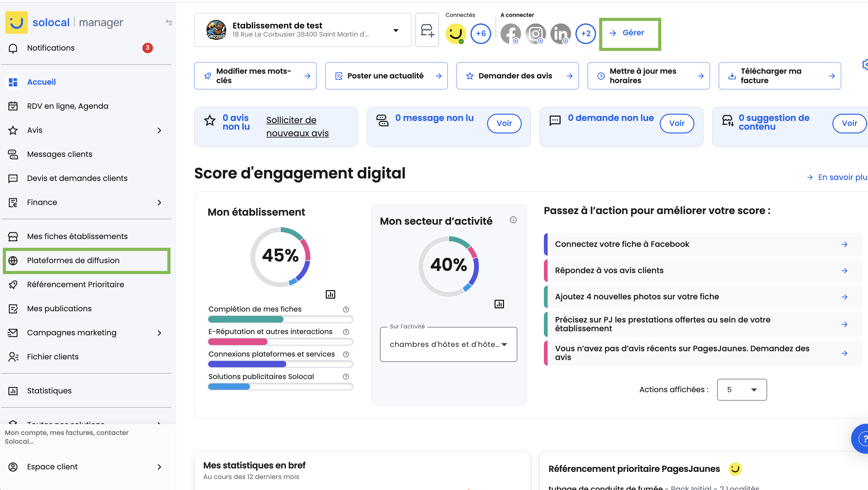
Task: Click info icon beside Mon secteur d'activité
Action: 513,220
